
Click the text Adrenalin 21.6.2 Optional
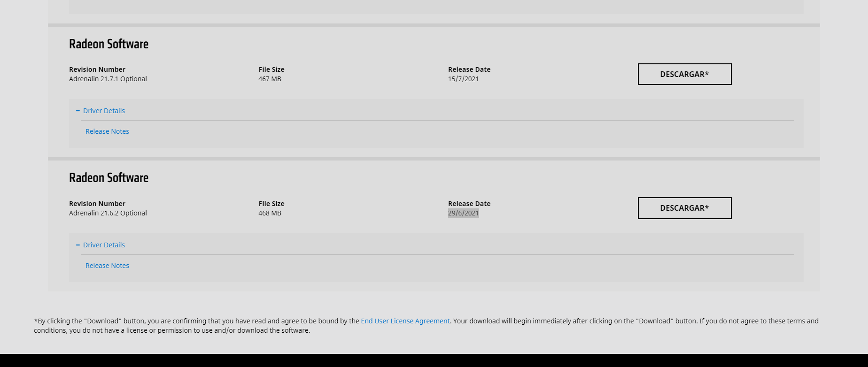(108, 213)
